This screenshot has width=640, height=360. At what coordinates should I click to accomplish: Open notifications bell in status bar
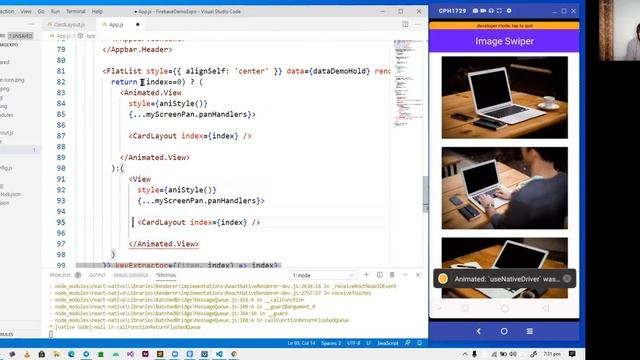pyautogui.click(x=419, y=343)
